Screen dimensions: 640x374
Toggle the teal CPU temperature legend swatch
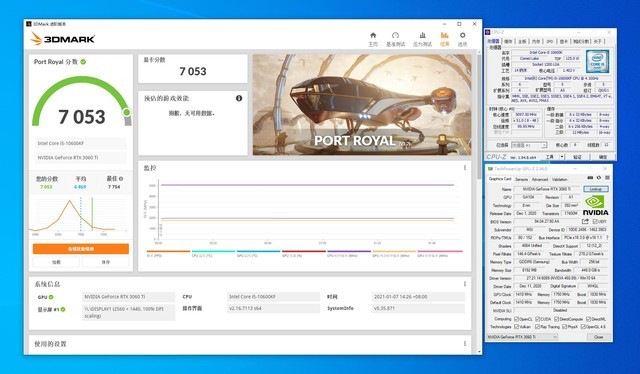coord(213,252)
